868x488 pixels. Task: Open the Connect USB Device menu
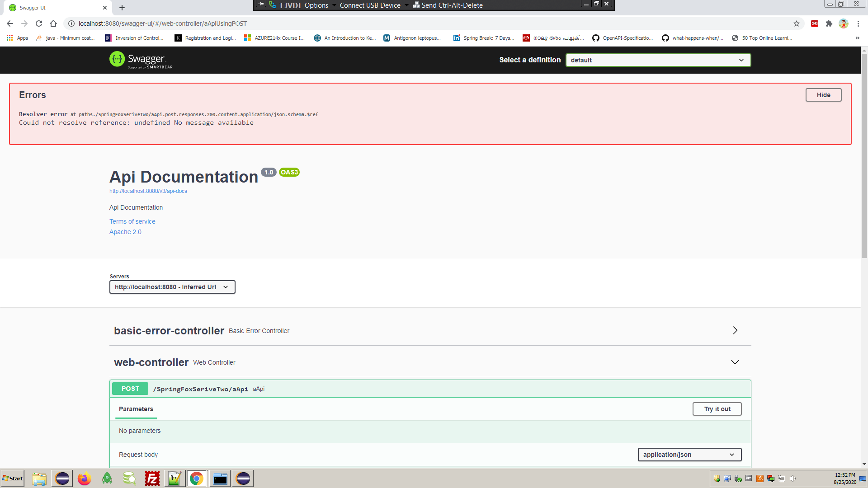[373, 5]
